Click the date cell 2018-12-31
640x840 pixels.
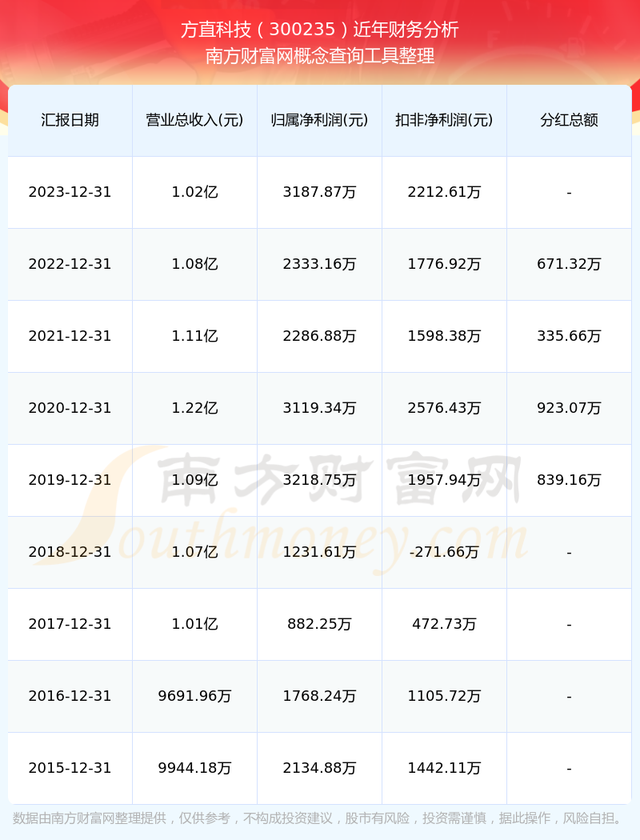pos(70,552)
